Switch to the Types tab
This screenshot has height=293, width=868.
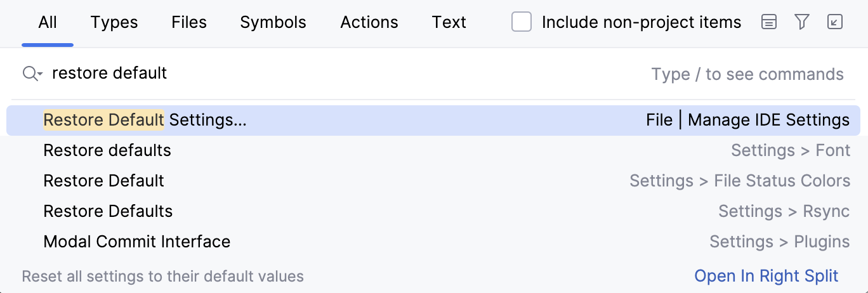[x=114, y=23]
